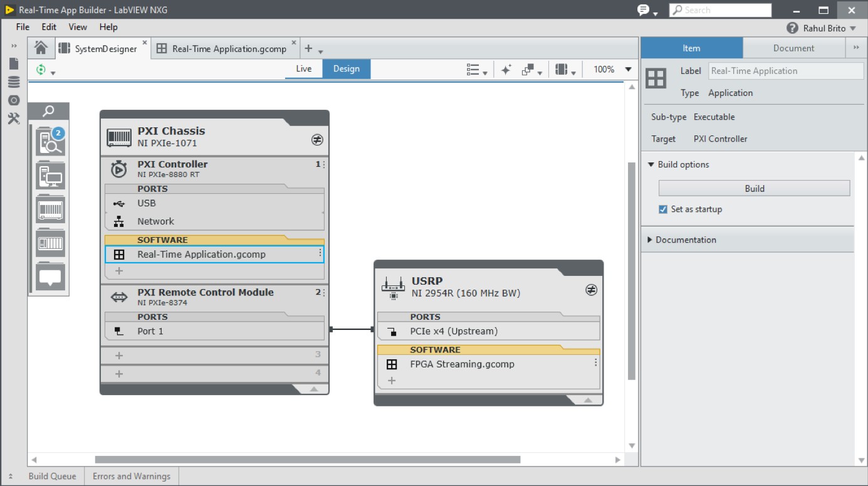
Task: Open the Help menu
Action: (x=108, y=27)
